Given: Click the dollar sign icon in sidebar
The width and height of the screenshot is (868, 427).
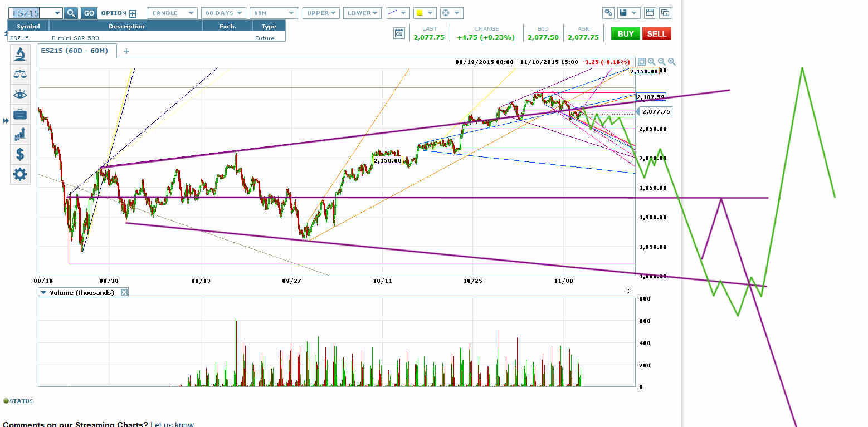Looking at the screenshot, I should (x=19, y=154).
